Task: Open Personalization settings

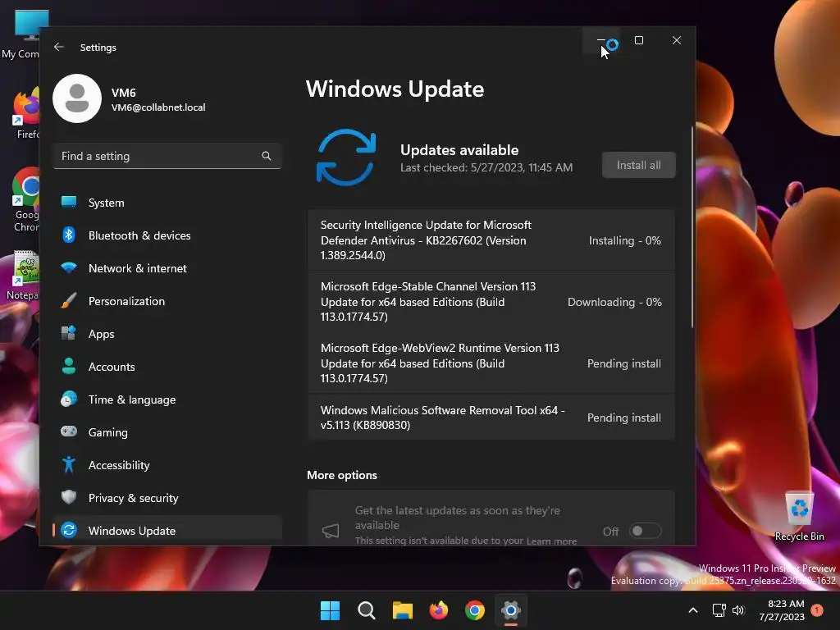Action: pyautogui.click(x=167, y=301)
